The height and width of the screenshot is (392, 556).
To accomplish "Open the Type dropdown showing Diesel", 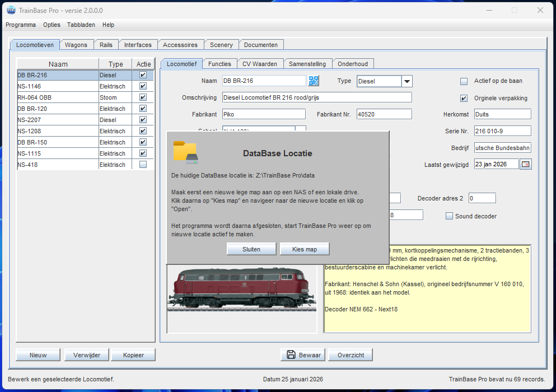I will click(x=407, y=81).
